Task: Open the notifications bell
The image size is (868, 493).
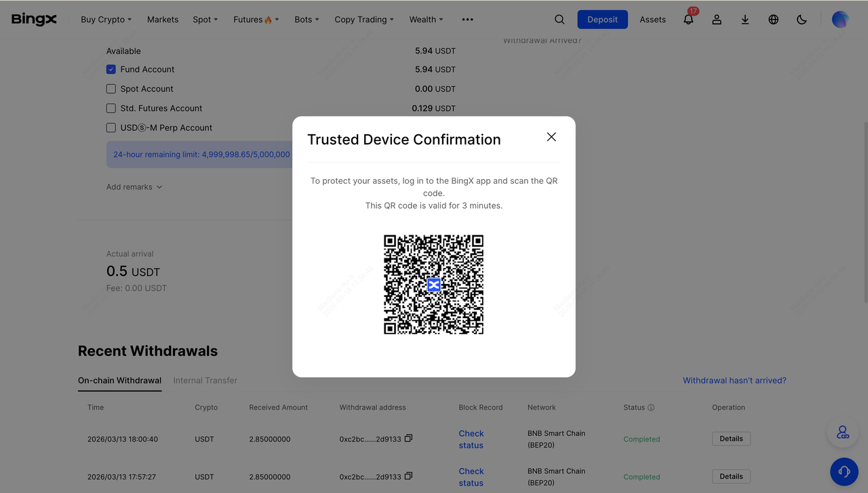Action: [x=688, y=20]
